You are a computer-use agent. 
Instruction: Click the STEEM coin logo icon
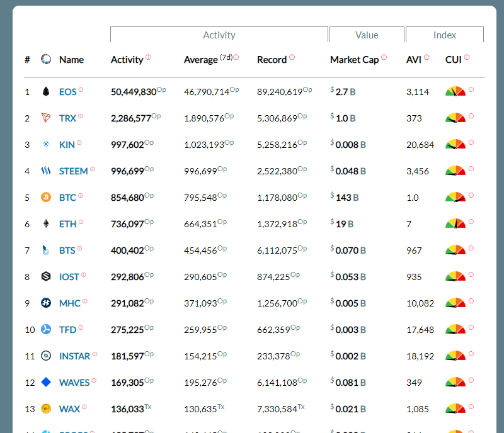46,171
